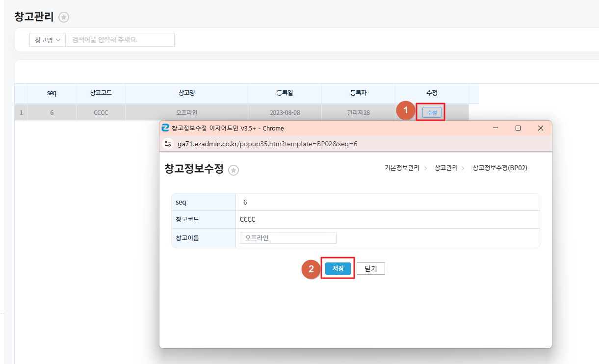Select the 오프라인 cell in the warehouse table
The height and width of the screenshot is (364, 599).
tap(186, 112)
